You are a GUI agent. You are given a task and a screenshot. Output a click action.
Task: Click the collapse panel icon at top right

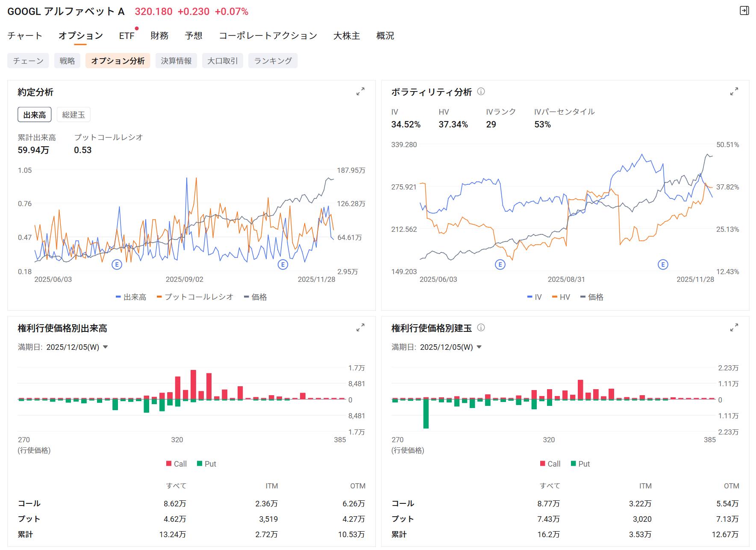tap(744, 11)
